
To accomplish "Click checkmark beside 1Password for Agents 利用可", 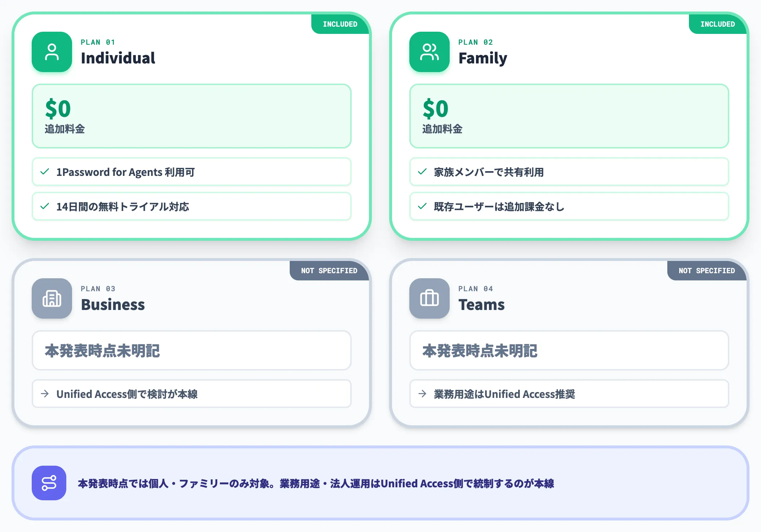I will click(x=45, y=172).
